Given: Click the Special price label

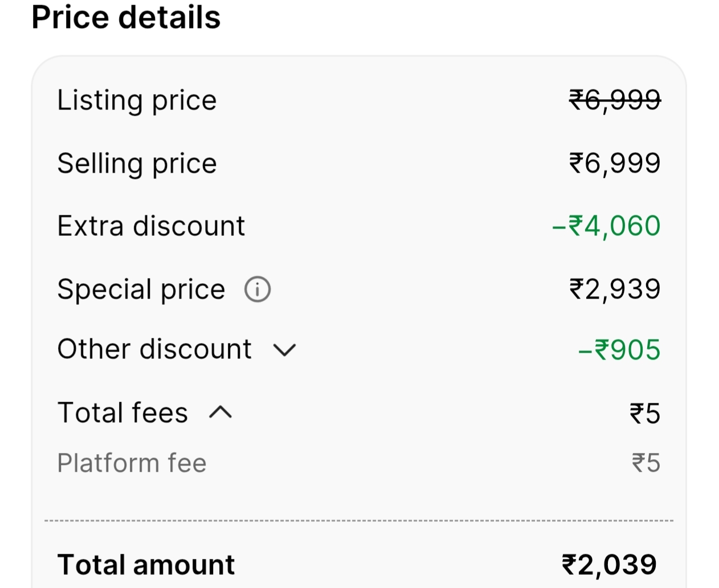Looking at the screenshot, I should click(x=141, y=289).
